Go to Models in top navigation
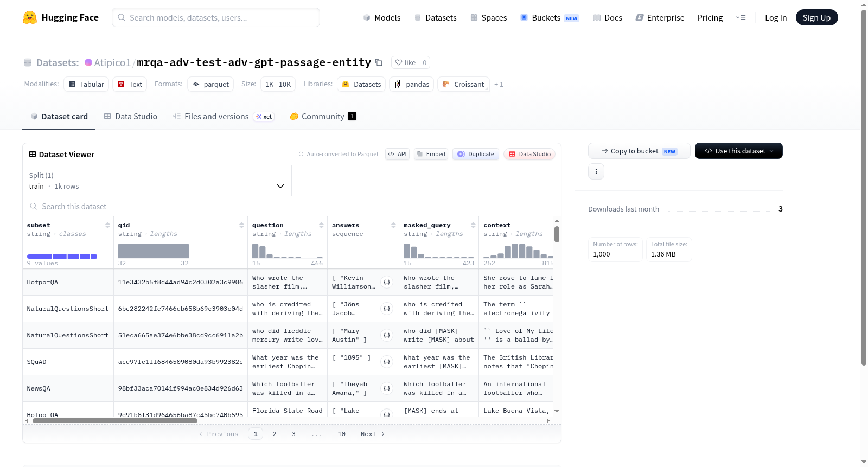 [381, 17]
